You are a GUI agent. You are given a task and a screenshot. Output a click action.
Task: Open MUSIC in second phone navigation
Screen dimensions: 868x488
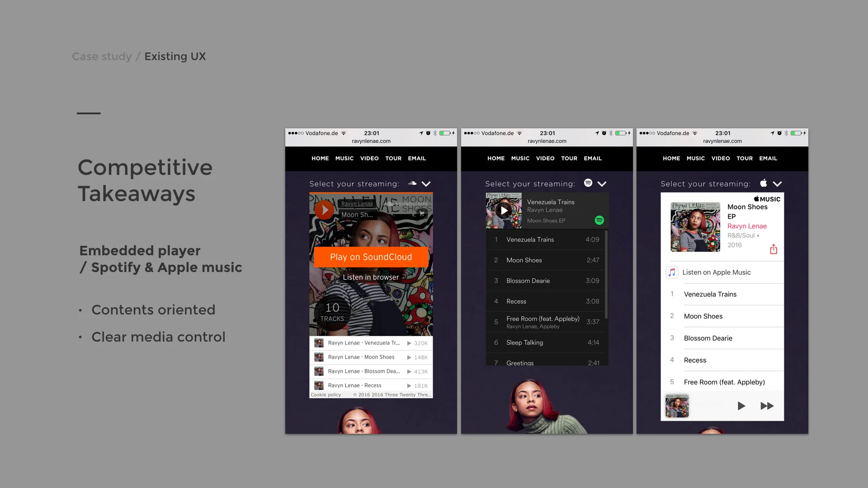[520, 159]
